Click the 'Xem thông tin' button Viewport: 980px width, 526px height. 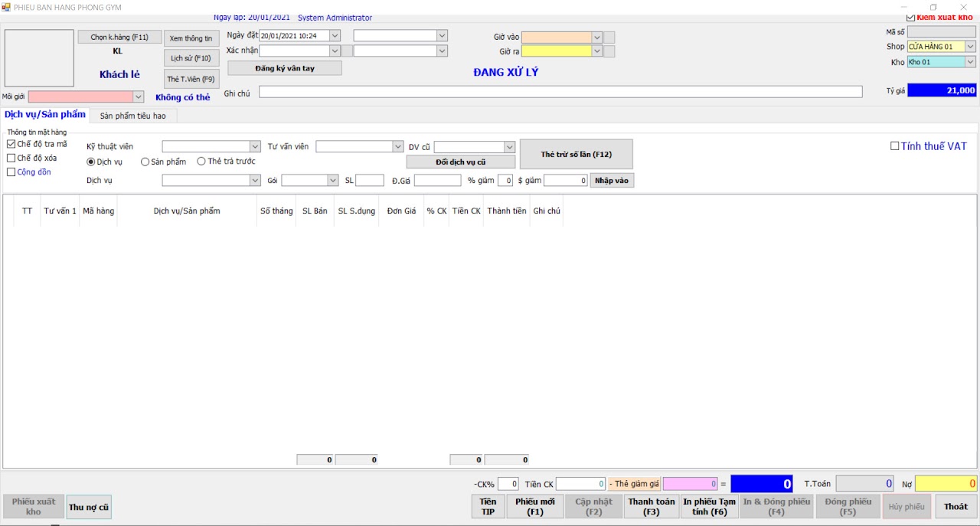pyautogui.click(x=191, y=38)
